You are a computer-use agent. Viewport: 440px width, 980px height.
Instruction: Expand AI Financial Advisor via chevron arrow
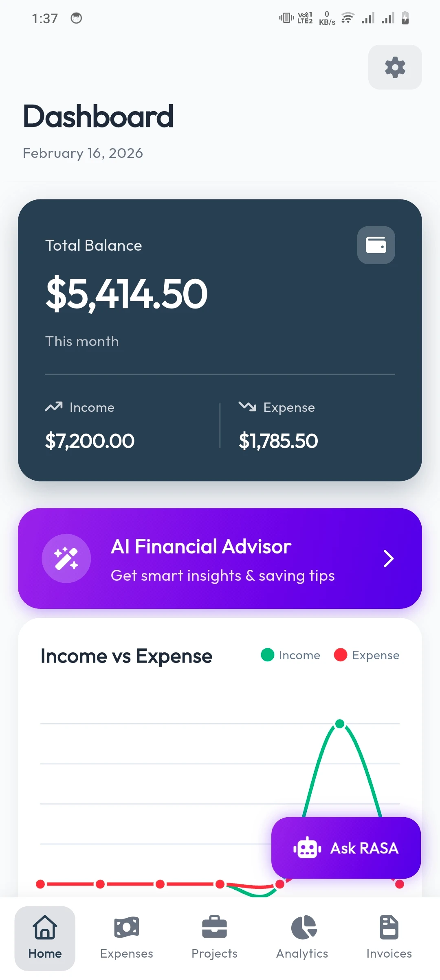point(389,558)
